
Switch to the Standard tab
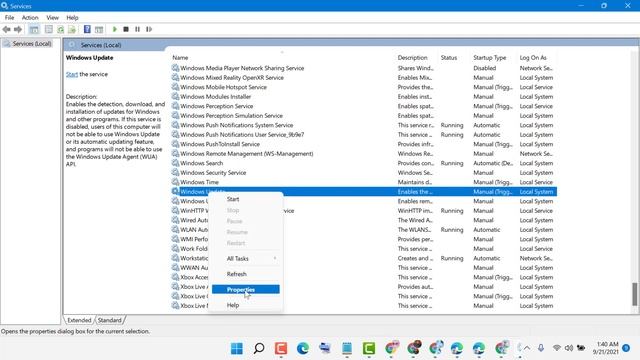[x=110, y=320]
